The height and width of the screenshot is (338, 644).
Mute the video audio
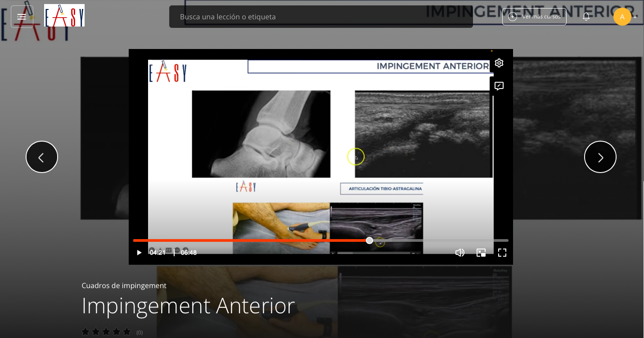tap(460, 253)
